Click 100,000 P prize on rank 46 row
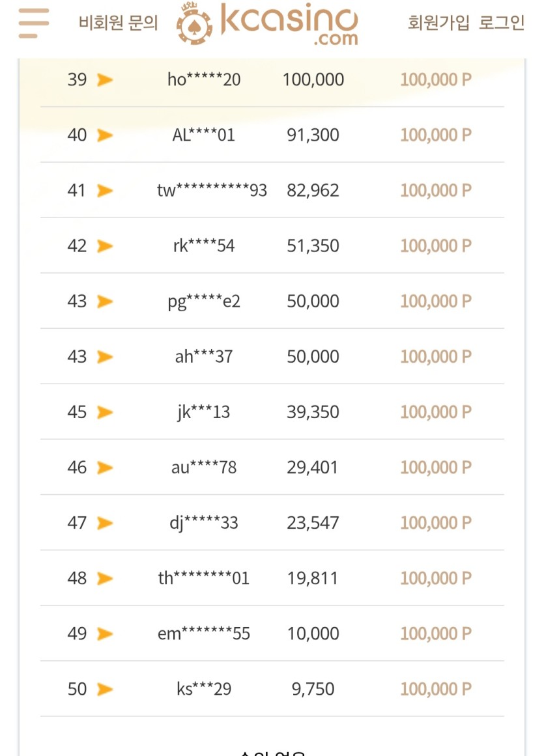 436,467
